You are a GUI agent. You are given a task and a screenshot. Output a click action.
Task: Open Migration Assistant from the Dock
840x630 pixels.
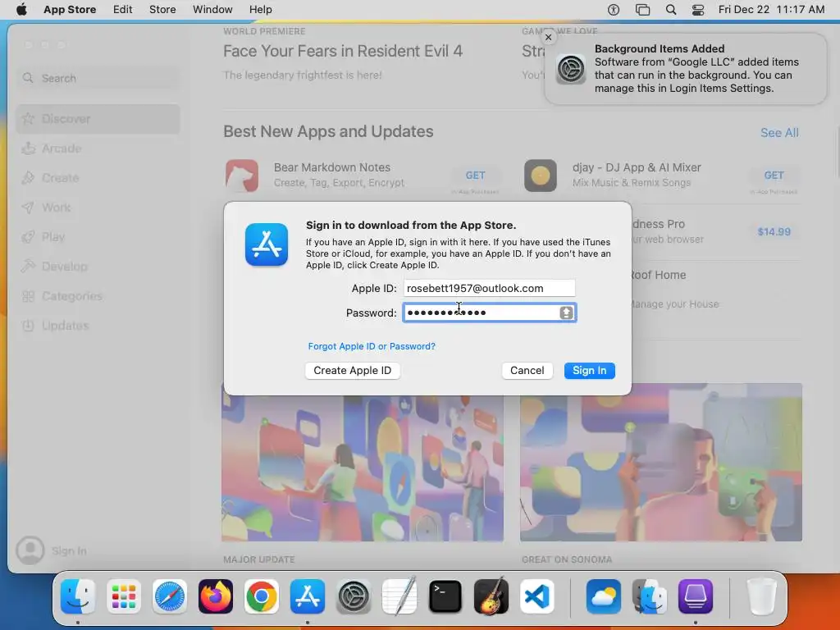tap(650, 596)
